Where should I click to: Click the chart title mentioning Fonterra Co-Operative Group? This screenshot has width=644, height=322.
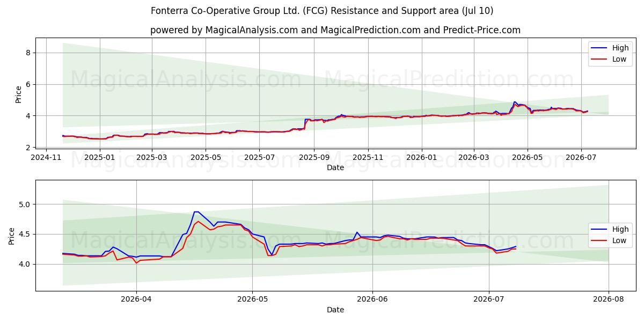(322, 11)
